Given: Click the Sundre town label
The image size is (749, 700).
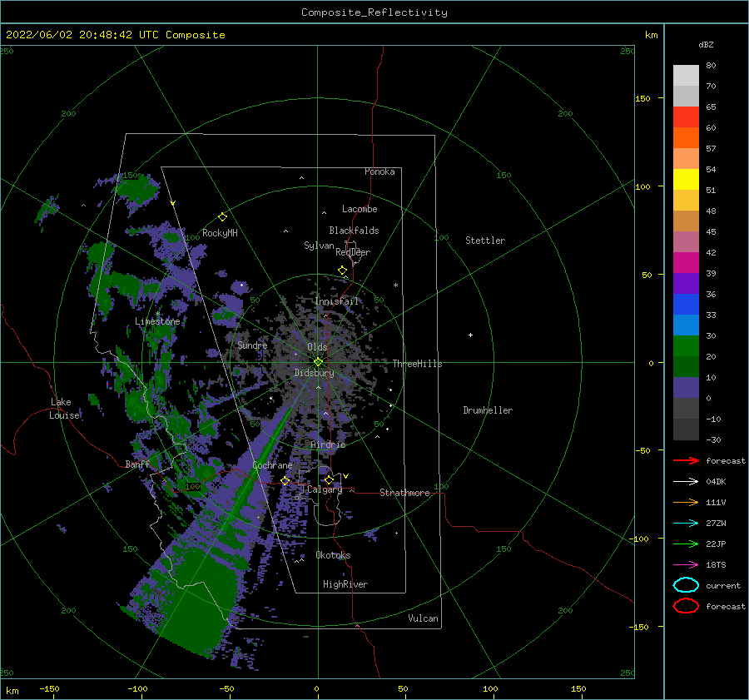Looking at the screenshot, I should [252, 345].
